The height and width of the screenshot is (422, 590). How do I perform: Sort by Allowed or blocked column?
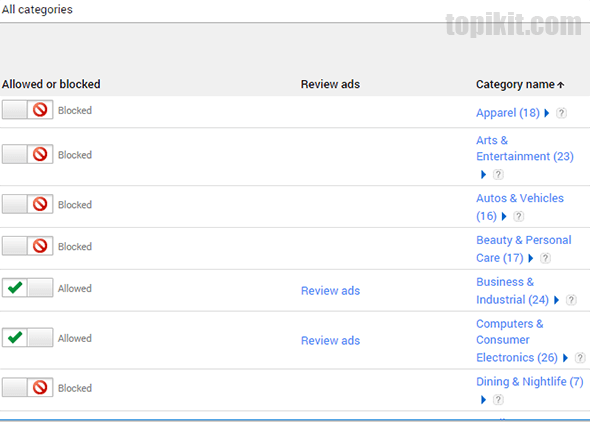point(51,84)
